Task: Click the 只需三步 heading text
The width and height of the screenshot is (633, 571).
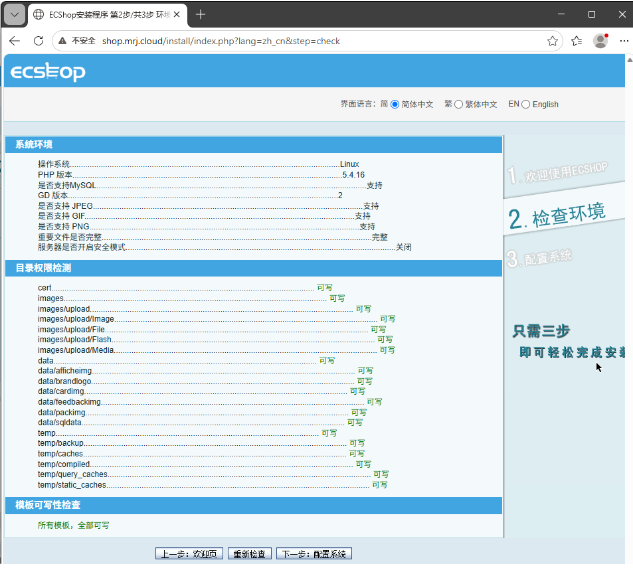Action: (541, 331)
